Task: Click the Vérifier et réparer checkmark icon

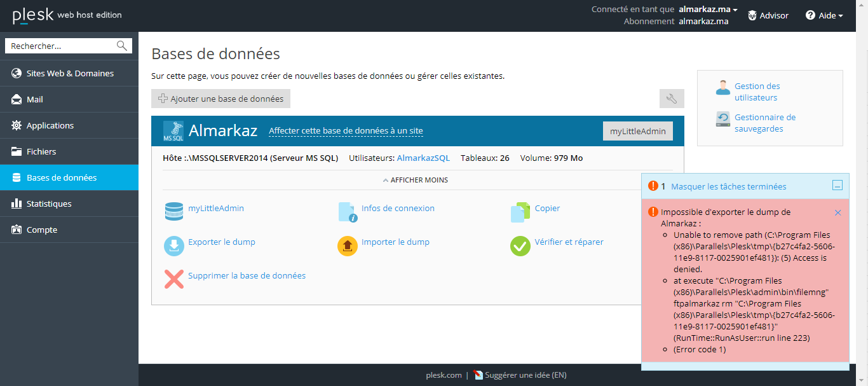Action: click(520, 246)
